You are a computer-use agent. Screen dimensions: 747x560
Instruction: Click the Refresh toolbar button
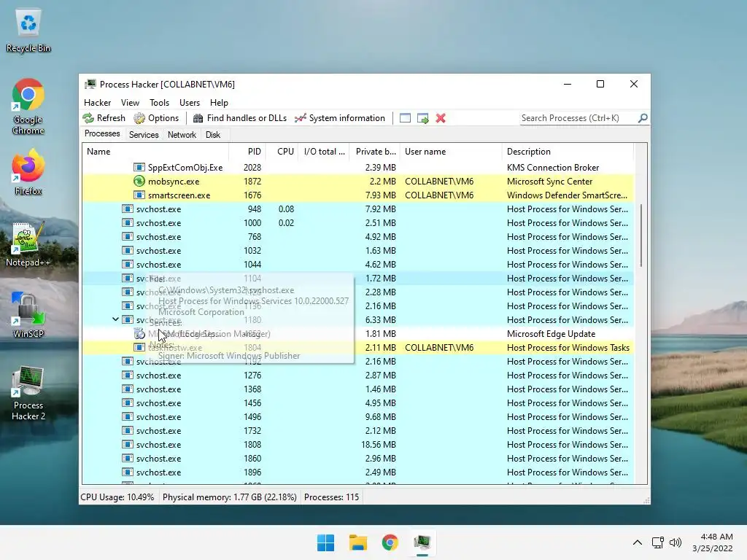tap(104, 118)
